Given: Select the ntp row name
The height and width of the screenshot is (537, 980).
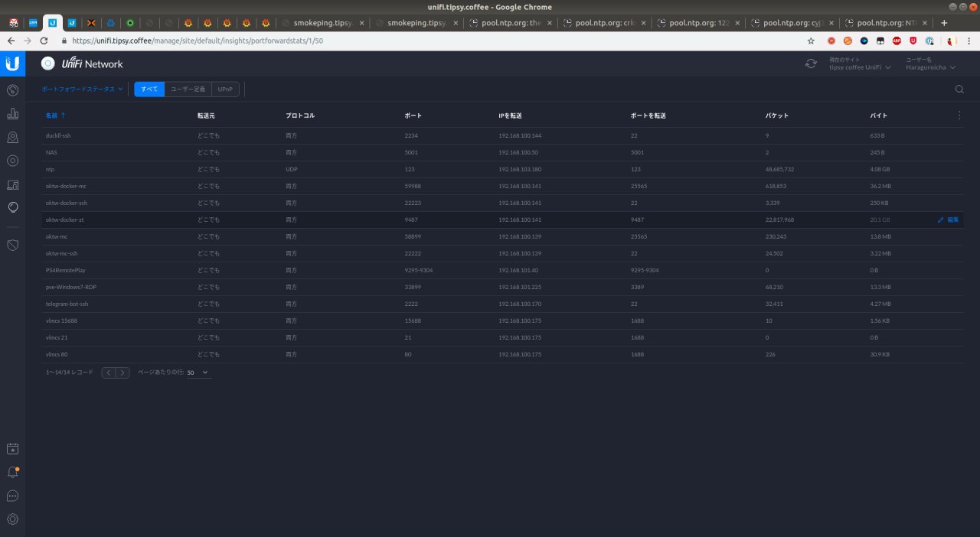Looking at the screenshot, I should click(50, 169).
